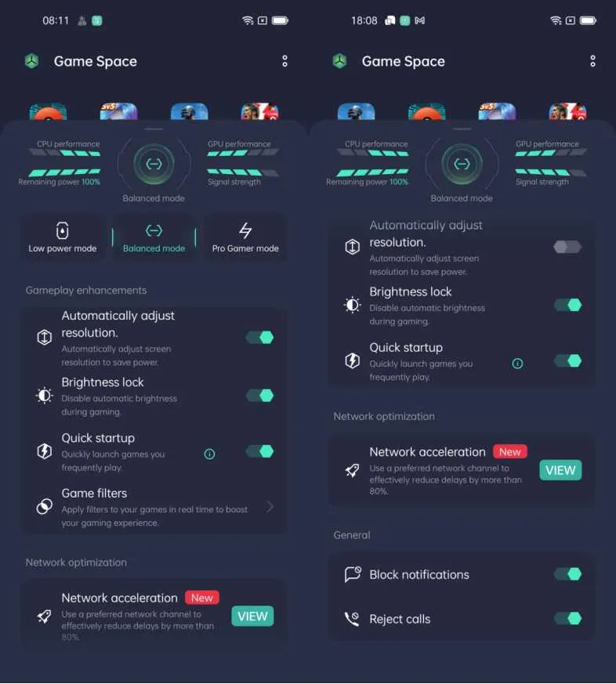Open Game filters chevron arrow
The width and height of the screenshot is (616, 684).
[270, 507]
